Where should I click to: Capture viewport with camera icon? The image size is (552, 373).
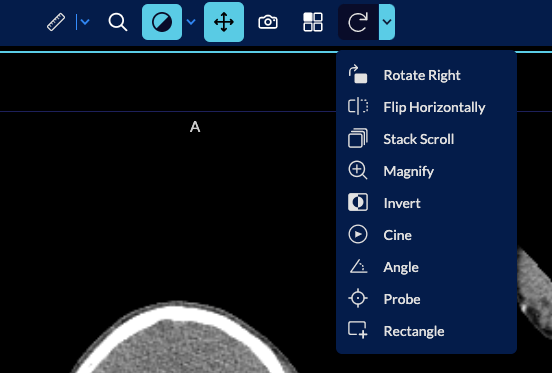click(268, 22)
